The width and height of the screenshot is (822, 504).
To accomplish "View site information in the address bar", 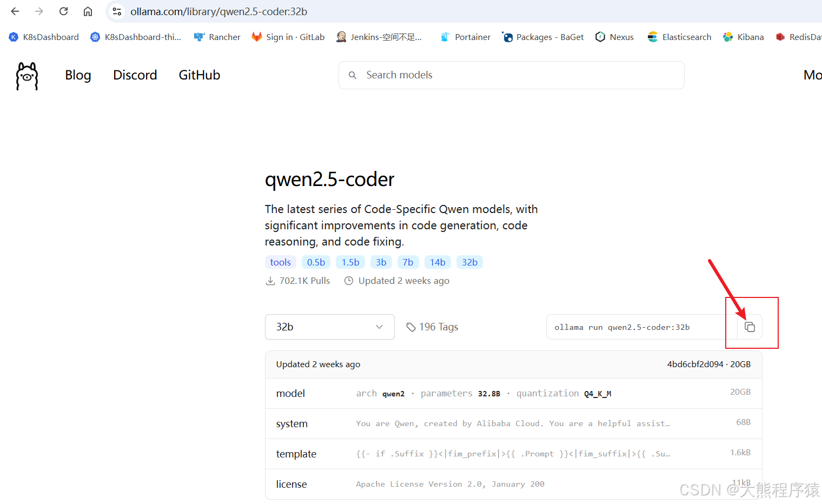I will (117, 11).
